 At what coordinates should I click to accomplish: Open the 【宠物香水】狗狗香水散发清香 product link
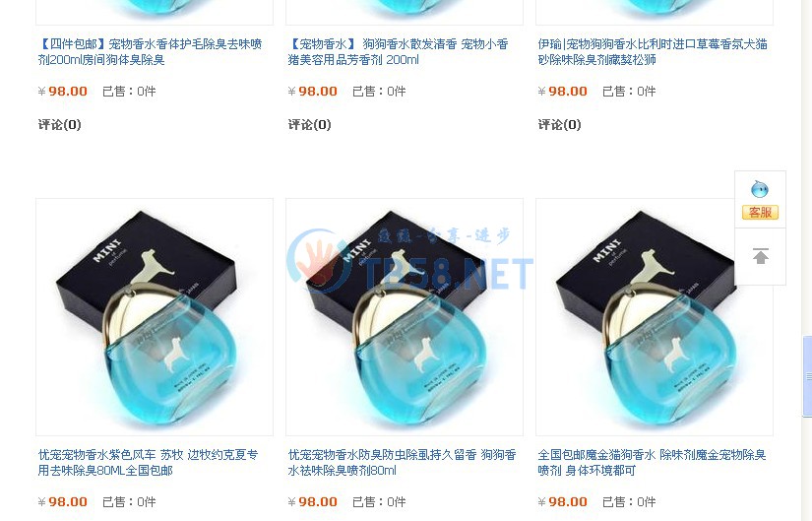(399, 52)
